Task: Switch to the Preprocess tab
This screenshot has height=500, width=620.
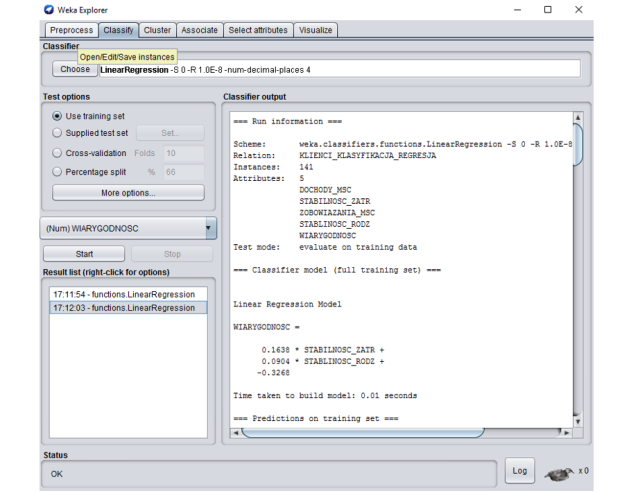Action: click(72, 30)
